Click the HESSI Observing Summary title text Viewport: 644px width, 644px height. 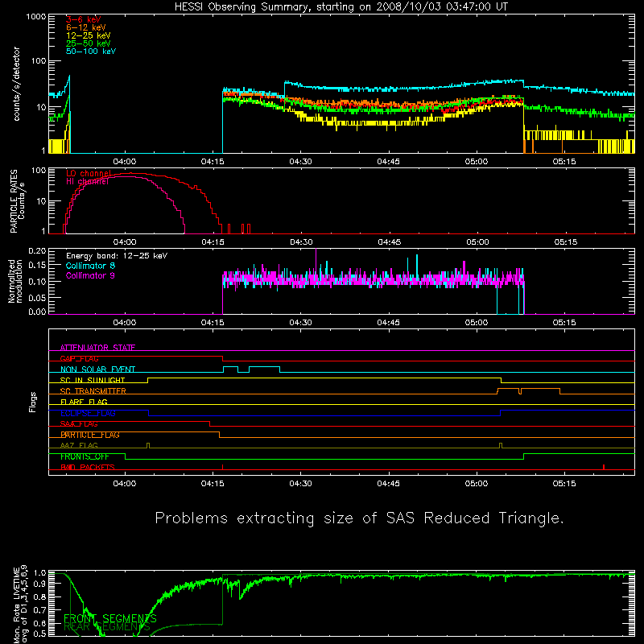tap(341, 7)
